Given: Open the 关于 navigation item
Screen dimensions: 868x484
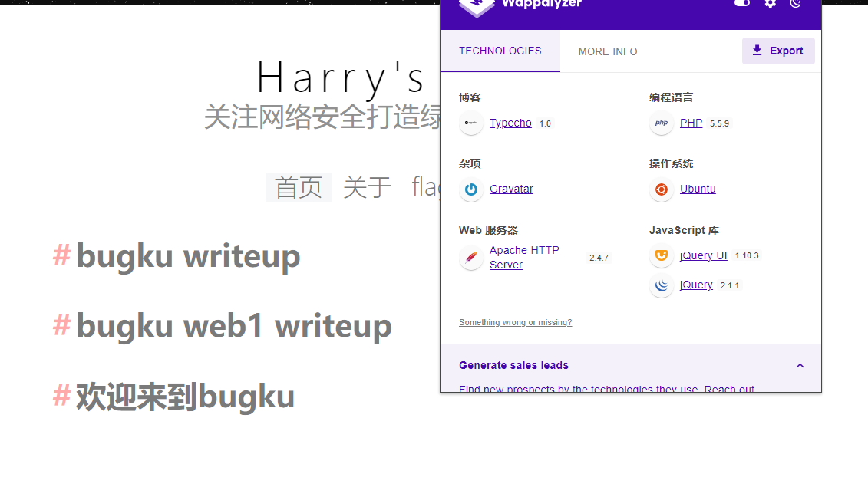Looking at the screenshot, I should tap(367, 187).
